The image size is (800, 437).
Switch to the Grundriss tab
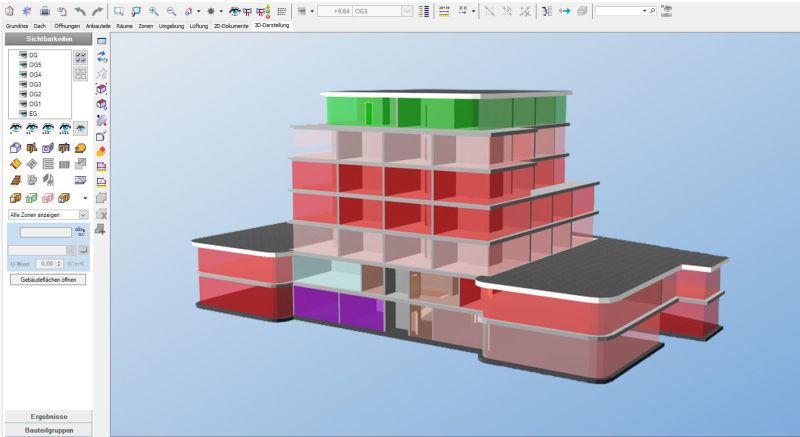tap(17, 24)
